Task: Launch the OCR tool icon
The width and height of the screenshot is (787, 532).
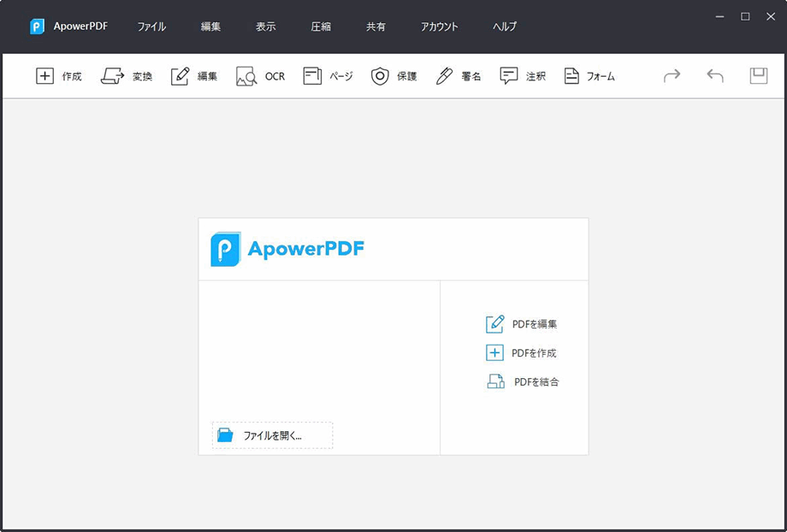Action: [246, 76]
